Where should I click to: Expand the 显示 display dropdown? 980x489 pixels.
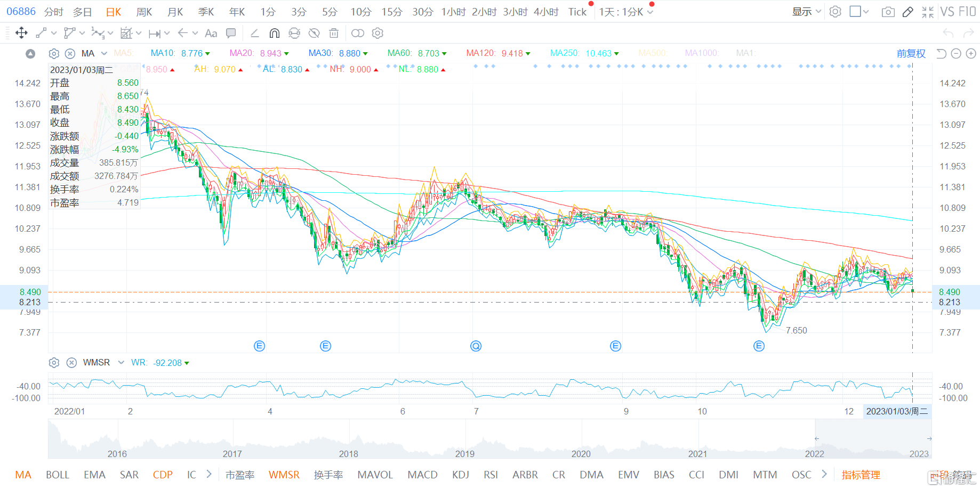coord(807,12)
